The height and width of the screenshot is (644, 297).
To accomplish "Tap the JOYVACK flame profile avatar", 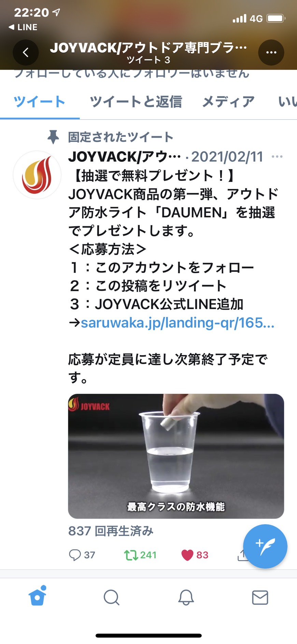I will [37, 175].
